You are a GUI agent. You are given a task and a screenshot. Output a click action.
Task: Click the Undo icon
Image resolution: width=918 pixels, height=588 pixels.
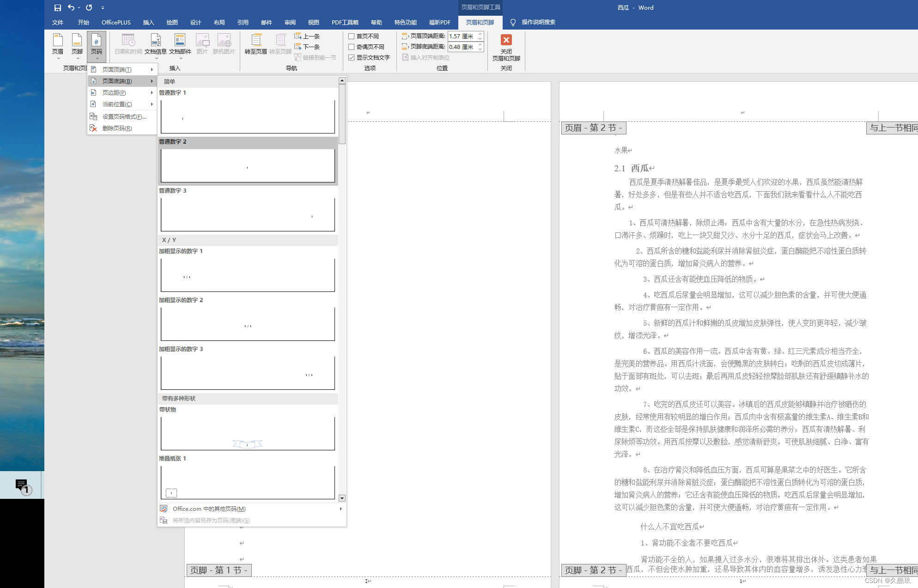(x=71, y=7)
